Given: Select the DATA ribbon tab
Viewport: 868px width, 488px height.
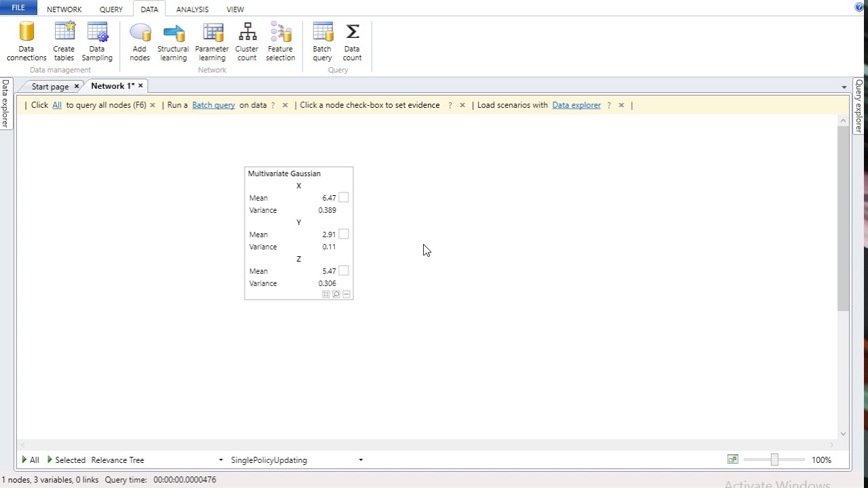Looking at the screenshot, I should pos(149,9).
